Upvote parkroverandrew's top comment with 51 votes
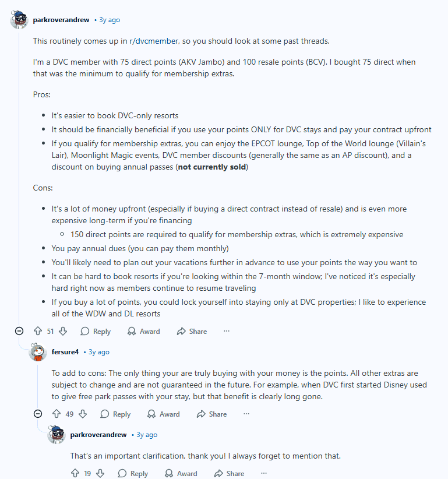Image resolution: width=448 pixels, height=479 pixels. (x=37, y=331)
